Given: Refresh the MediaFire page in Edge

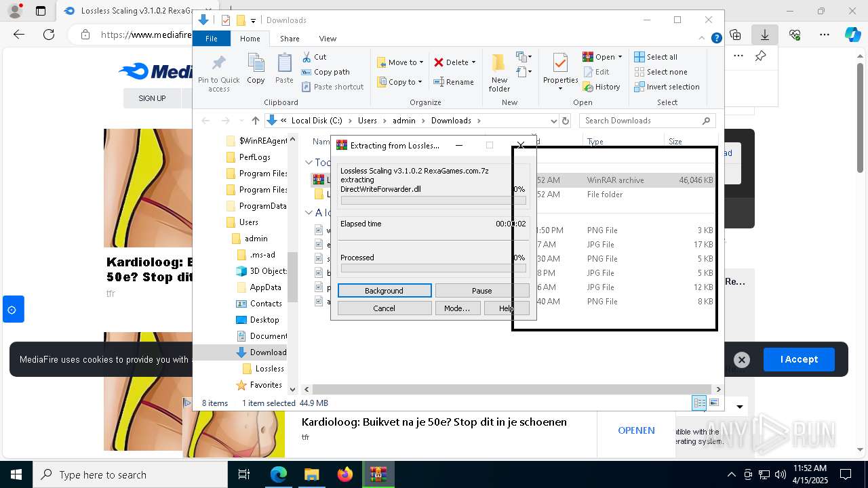Looking at the screenshot, I should pos(49,35).
